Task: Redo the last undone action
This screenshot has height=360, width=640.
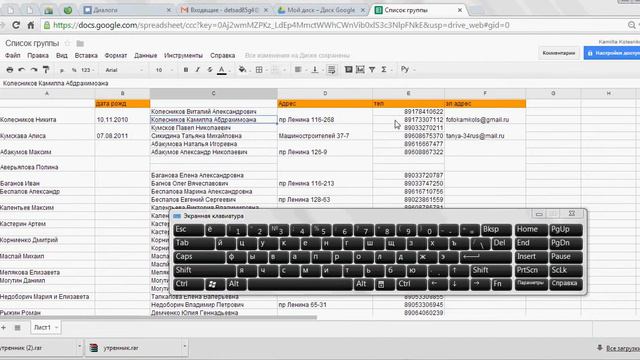Action: [34, 70]
